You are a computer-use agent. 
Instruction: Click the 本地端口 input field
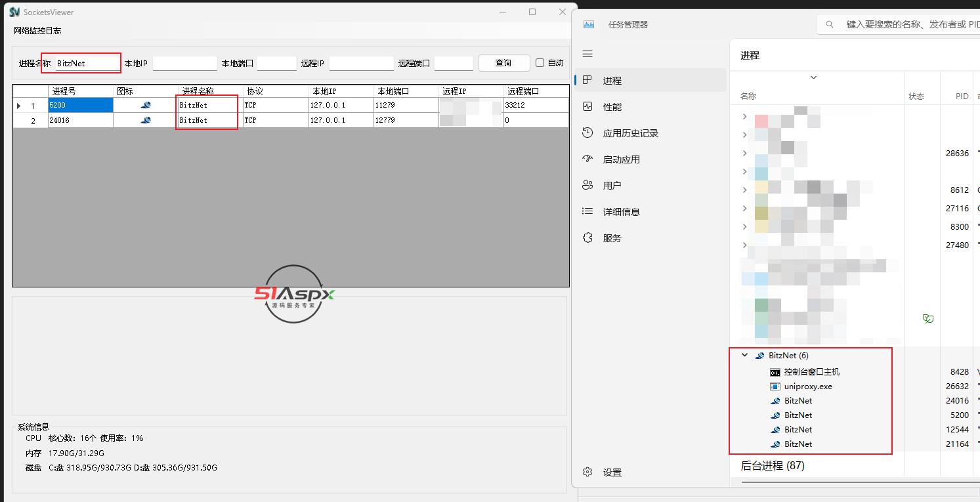point(276,63)
